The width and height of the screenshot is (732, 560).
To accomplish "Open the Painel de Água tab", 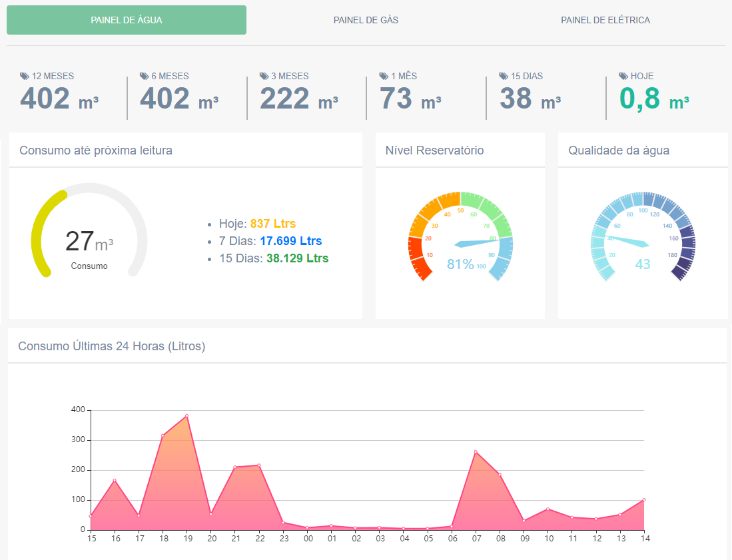I will click(127, 20).
